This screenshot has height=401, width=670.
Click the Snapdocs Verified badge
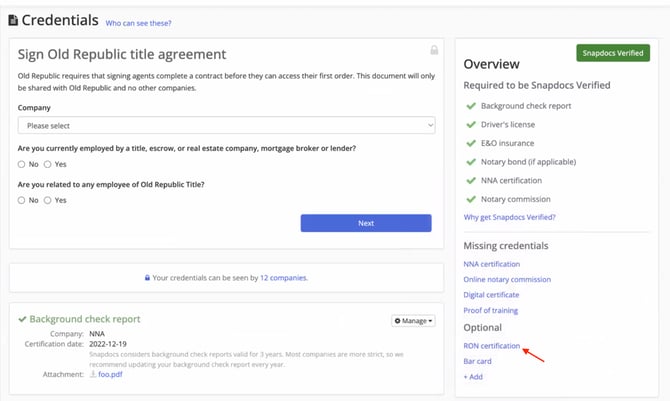[x=612, y=53]
